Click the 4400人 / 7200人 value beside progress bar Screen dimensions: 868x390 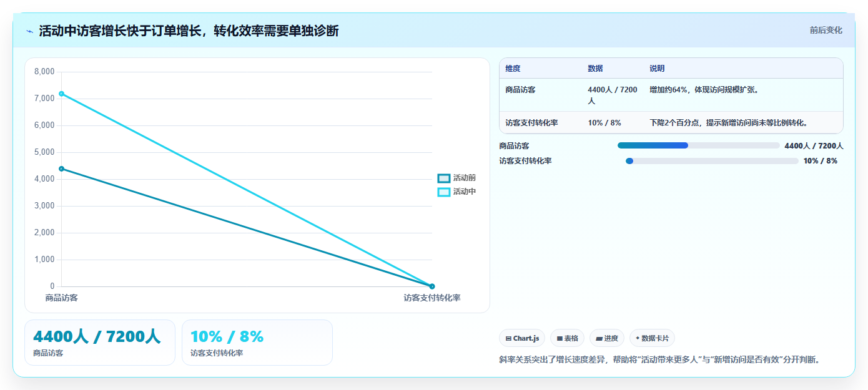click(814, 146)
